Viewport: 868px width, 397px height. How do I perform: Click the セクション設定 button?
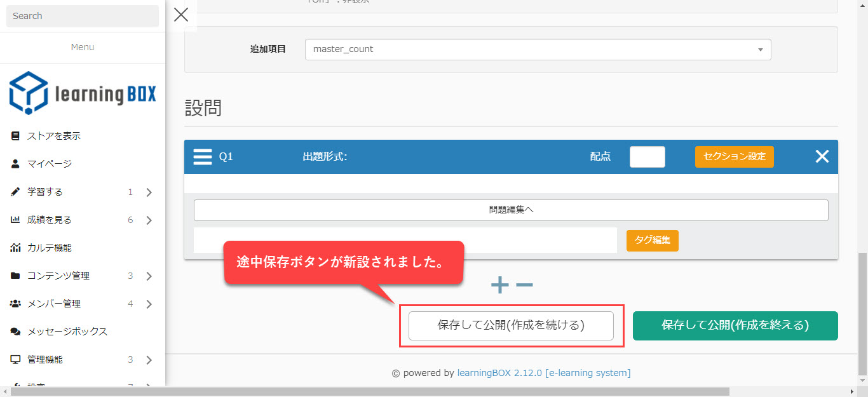[x=734, y=156]
